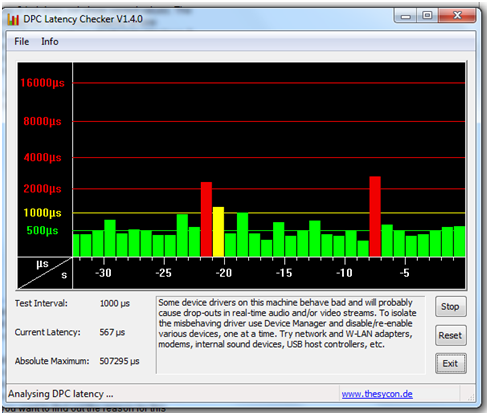
Task: Click the 567 µs current latency value
Action: click(x=112, y=332)
